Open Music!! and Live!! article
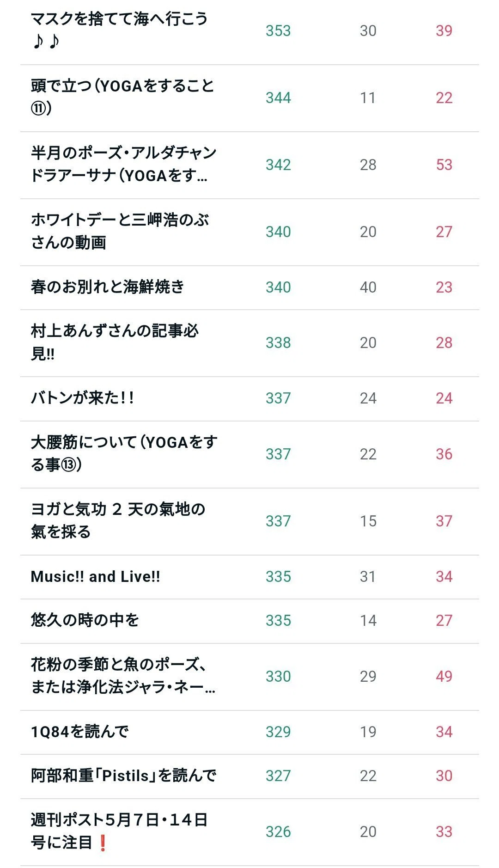The width and height of the screenshot is (499, 868). (x=96, y=576)
